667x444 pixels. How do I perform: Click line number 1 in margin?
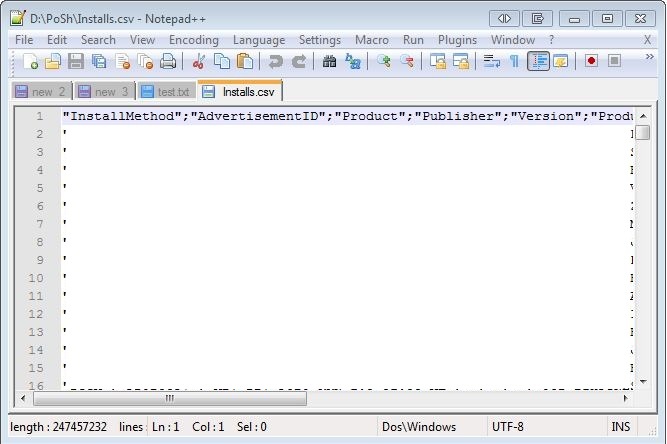coord(40,116)
